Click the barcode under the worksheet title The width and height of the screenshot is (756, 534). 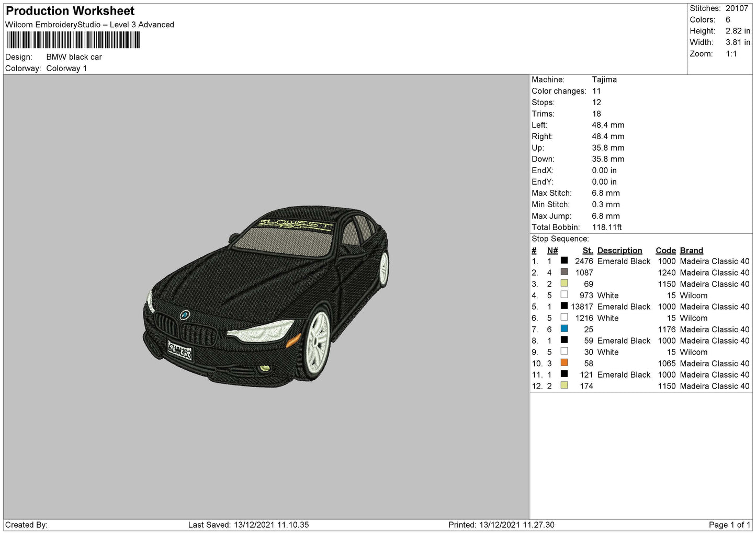(73, 40)
